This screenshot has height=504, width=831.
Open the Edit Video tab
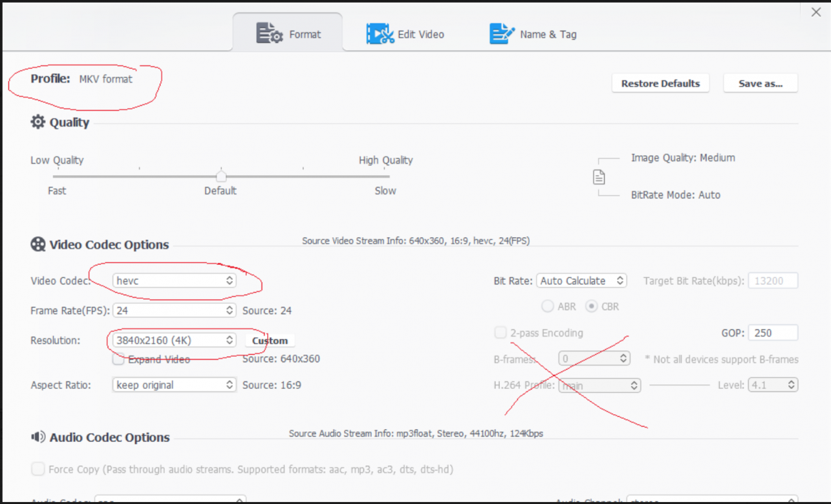pyautogui.click(x=405, y=34)
